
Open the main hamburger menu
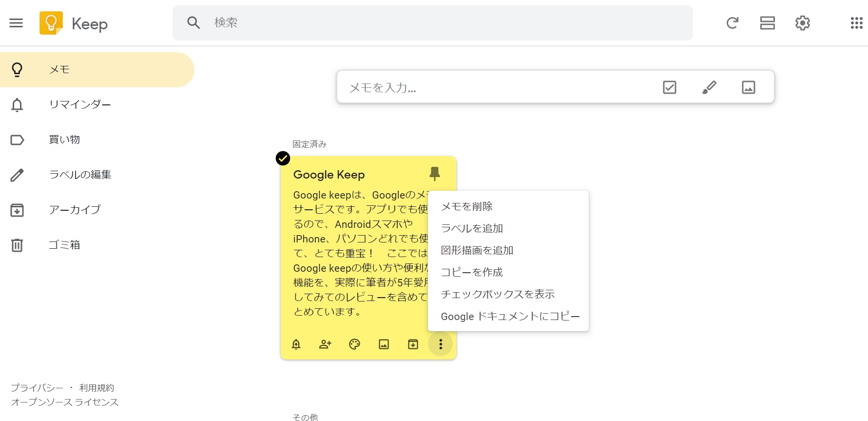16,23
